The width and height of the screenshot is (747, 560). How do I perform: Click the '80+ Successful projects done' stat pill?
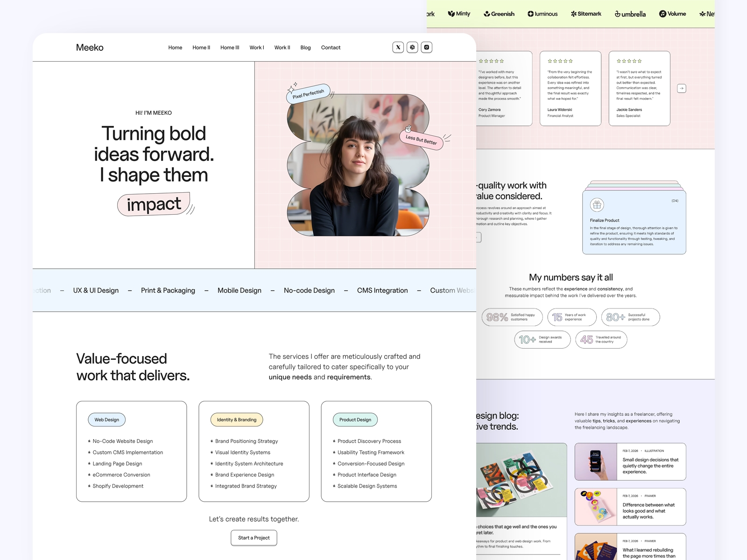tap(631, 317)
